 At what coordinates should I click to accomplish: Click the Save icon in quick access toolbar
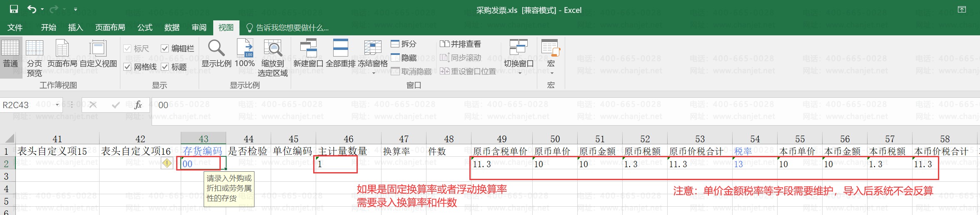click(x=14, y=9)
